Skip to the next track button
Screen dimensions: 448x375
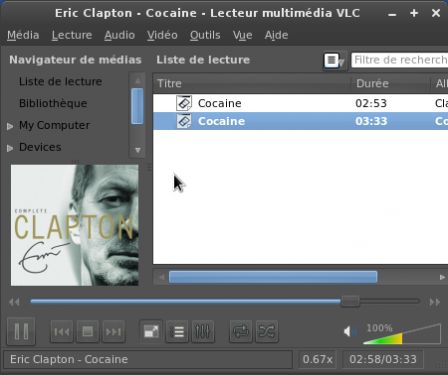coord(114,332)
